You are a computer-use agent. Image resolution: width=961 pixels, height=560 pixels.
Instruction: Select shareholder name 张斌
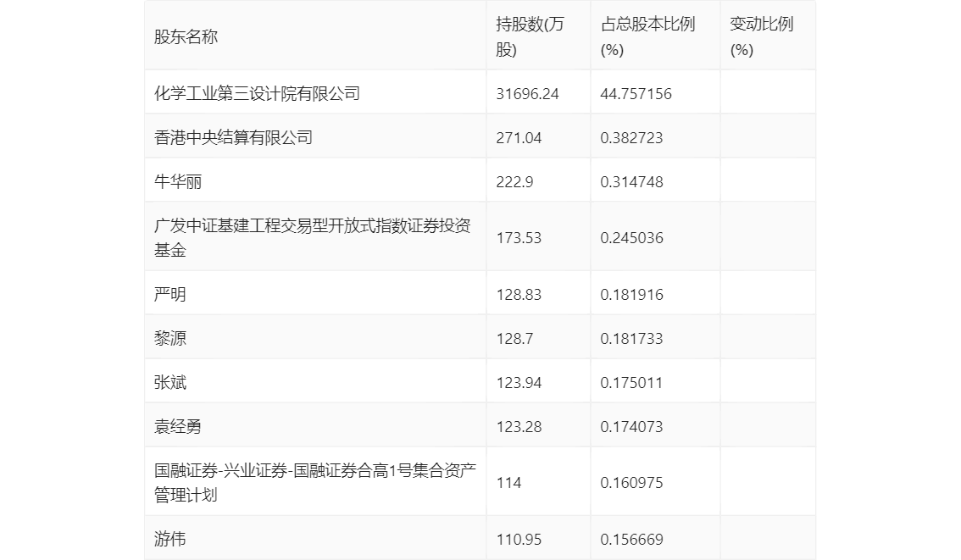click(x=169, y=383)
